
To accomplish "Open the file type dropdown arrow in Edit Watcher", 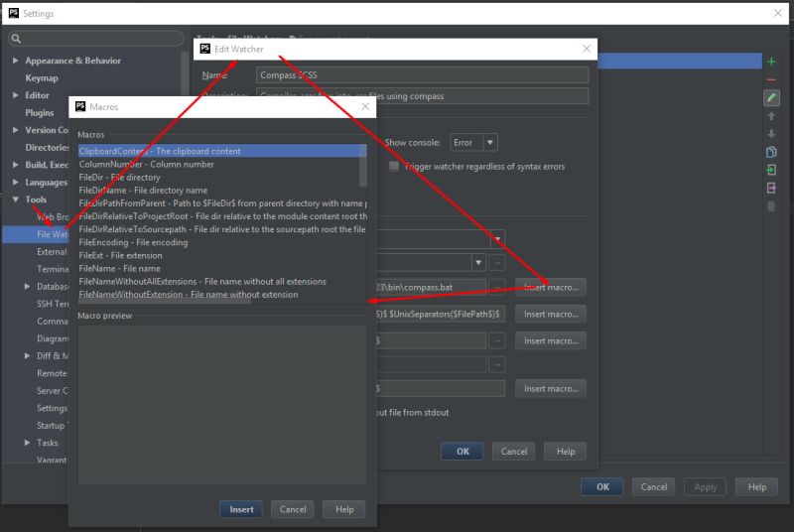I will (x=498, y=239).
